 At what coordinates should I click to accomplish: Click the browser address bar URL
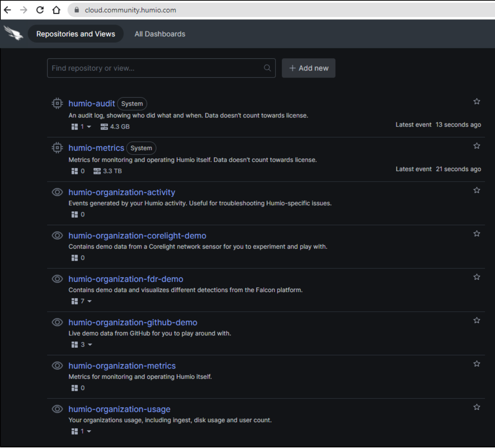pyautogui.click(x=130, y=10)
